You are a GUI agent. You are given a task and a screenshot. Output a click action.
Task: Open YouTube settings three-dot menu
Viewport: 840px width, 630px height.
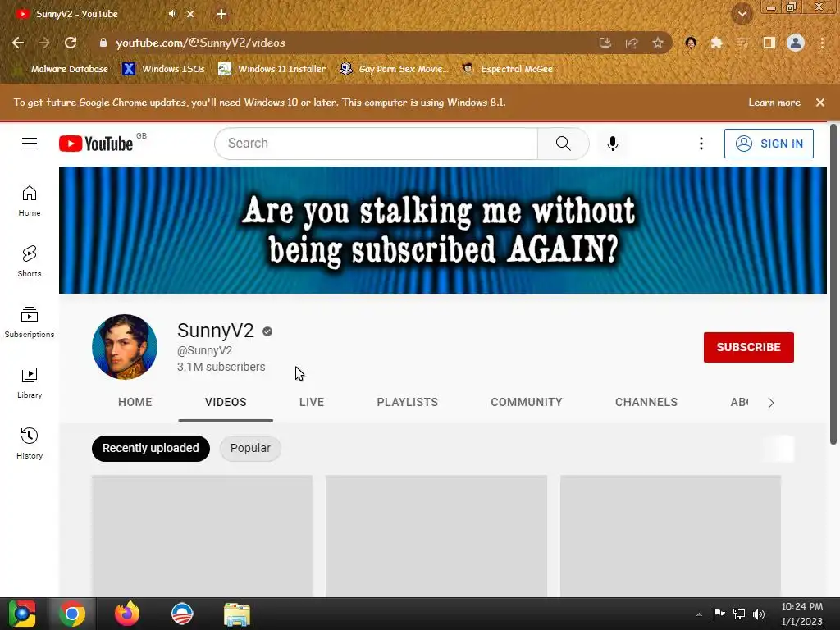[701, 144]
